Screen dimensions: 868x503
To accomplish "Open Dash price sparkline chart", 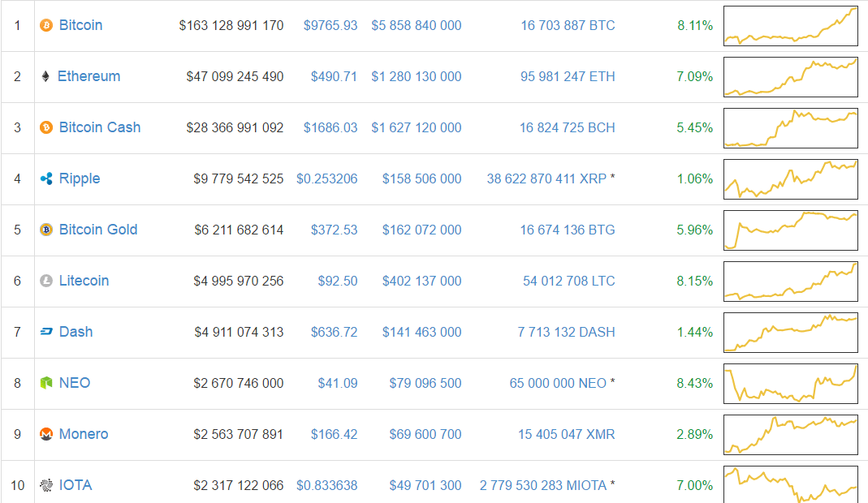I will click(791, 333).
